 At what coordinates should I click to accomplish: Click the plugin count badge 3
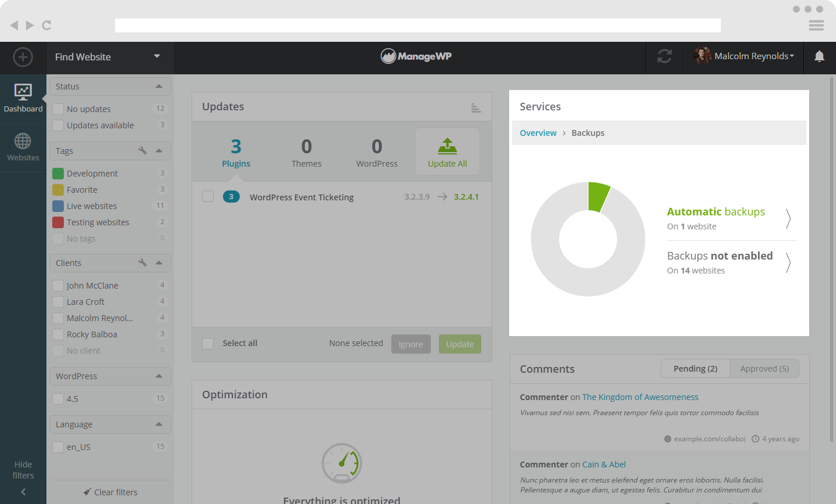tap(231, 197)
